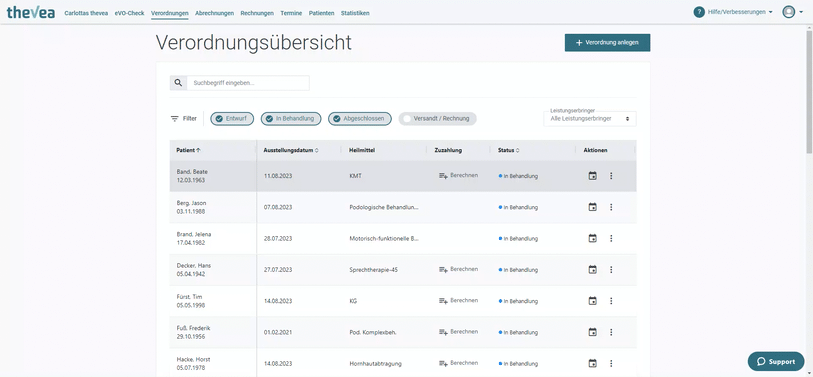Viewport: 813px width, 377px height.
Task: Open the Statistiken nav item
Action: tap(355, 13)
